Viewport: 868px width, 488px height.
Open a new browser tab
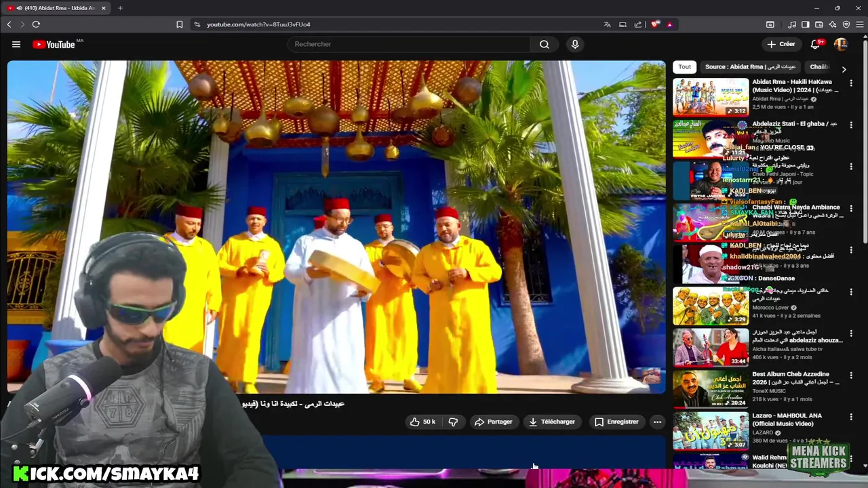click(120, 8)
